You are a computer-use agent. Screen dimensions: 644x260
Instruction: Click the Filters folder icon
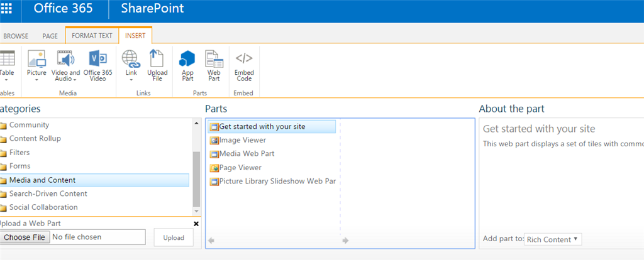click(3, 153)
